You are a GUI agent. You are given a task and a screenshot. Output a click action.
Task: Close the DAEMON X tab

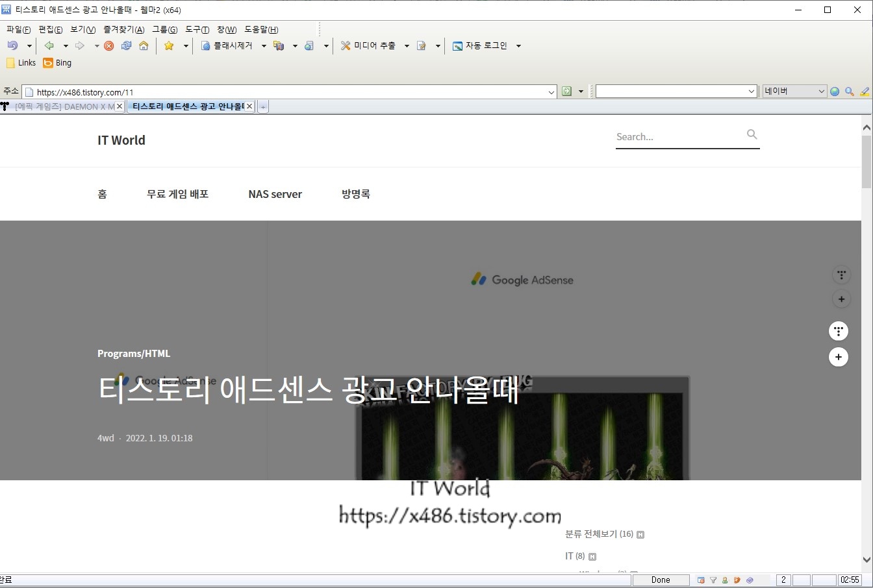120,106
